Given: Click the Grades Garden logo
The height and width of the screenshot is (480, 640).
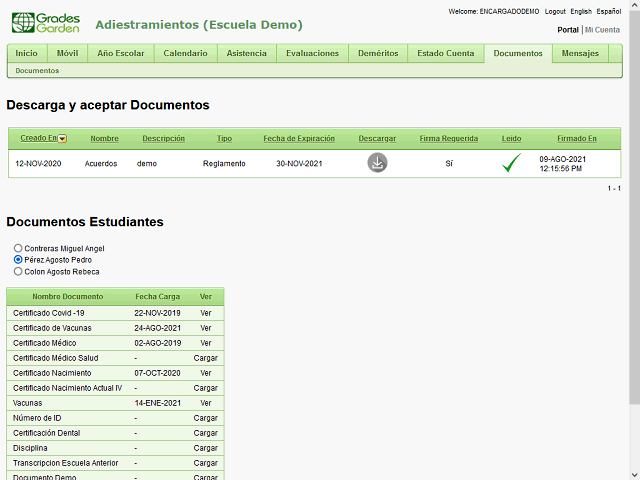Looking at the screenshot, I should tap(44, 23).
